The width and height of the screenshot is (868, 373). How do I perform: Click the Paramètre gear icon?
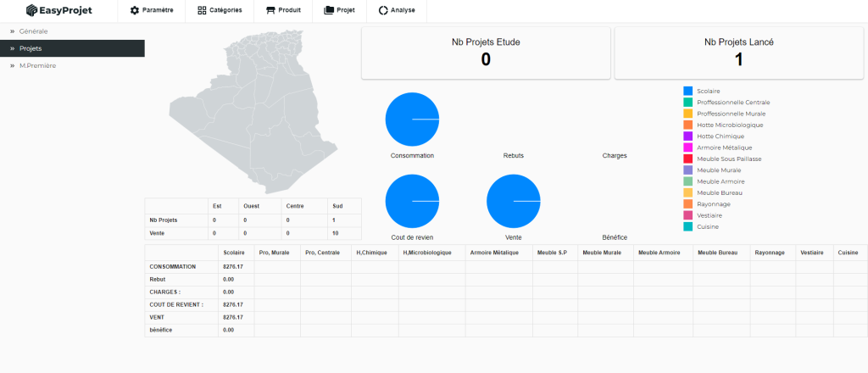(134, 11)
